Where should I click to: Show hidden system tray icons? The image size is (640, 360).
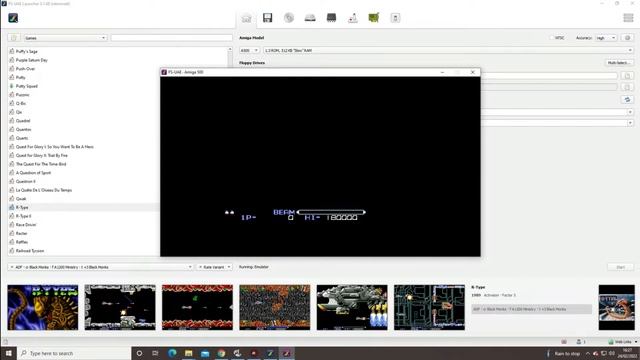tap(588, 353)
